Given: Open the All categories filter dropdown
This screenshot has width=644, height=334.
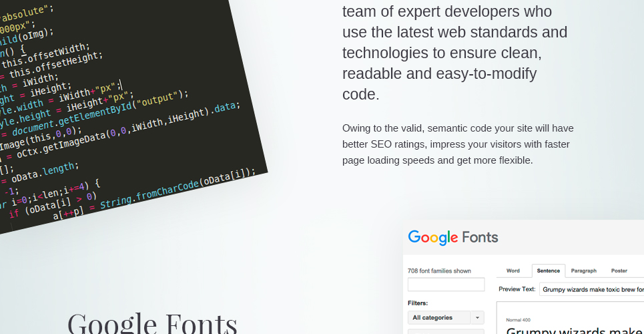Looking at the screenshot, I should [x=439, y=317].
